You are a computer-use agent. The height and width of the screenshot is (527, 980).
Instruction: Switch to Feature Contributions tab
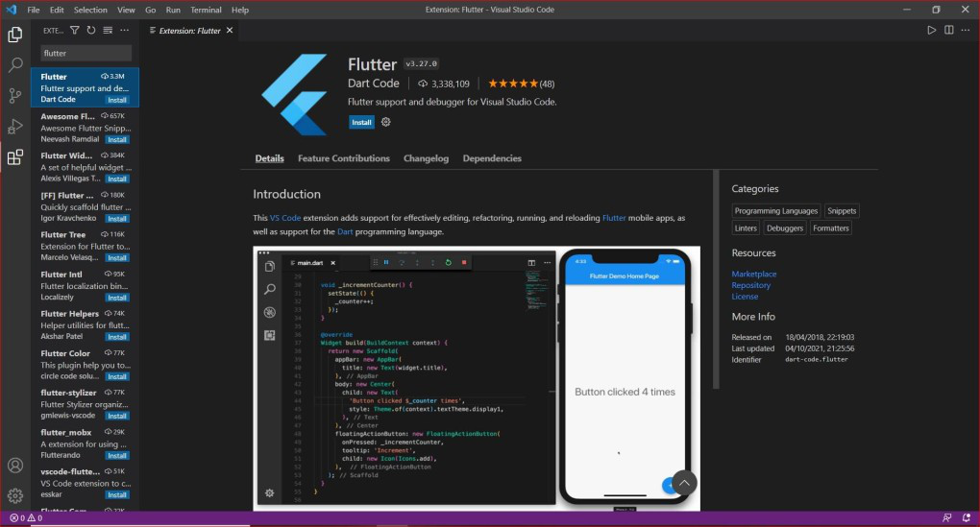click(344, 158)
